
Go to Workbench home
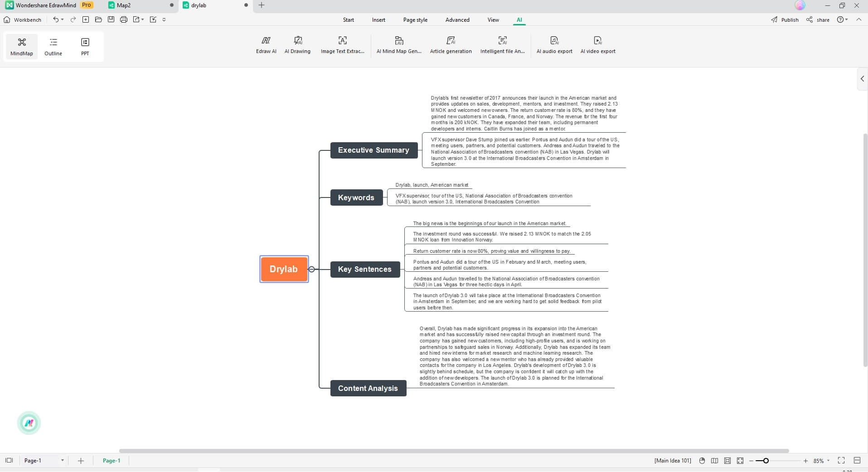click(22, 20)
